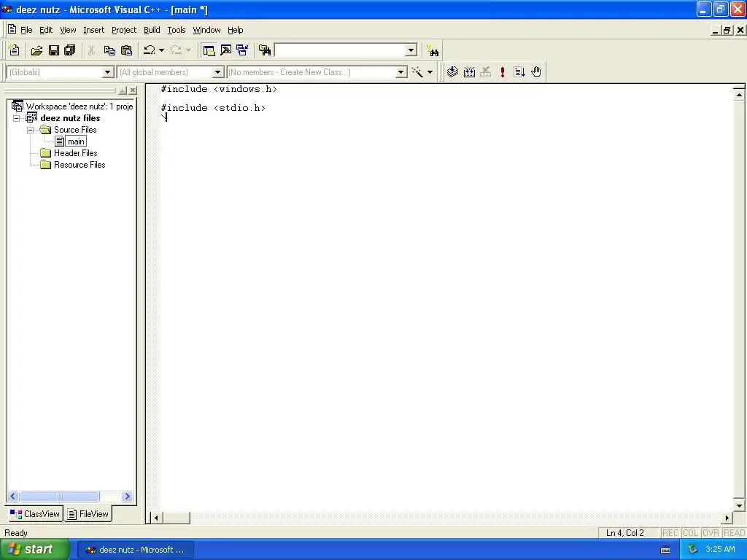Click the Stop Build icon
Viewport: 747px width, 560px height.
tap(485, 72)
